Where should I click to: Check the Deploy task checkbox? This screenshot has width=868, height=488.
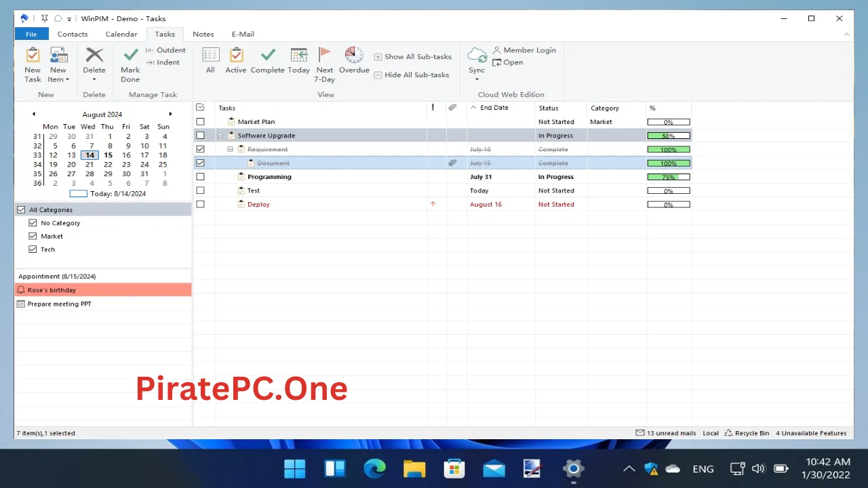pos(200,204)
